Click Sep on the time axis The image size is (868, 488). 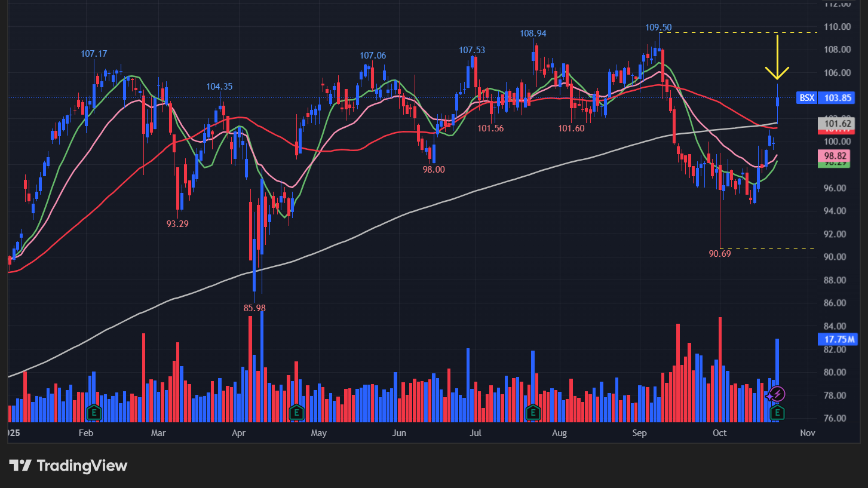[639, 432]
